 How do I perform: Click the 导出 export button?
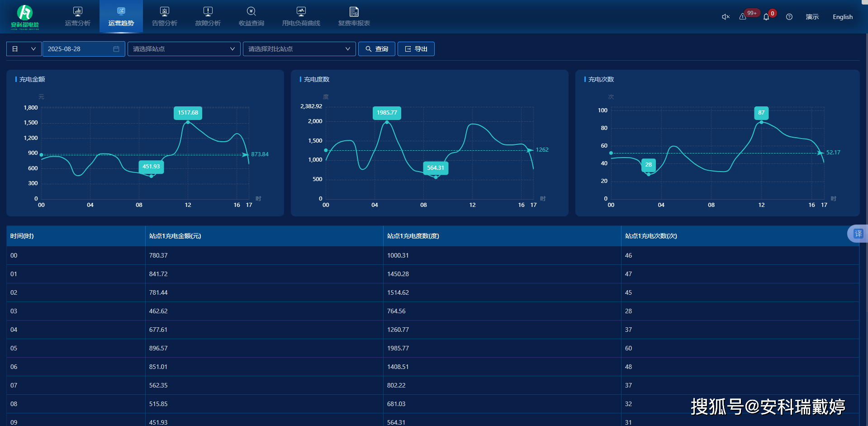pyautogui.click(x=416, y=49)
